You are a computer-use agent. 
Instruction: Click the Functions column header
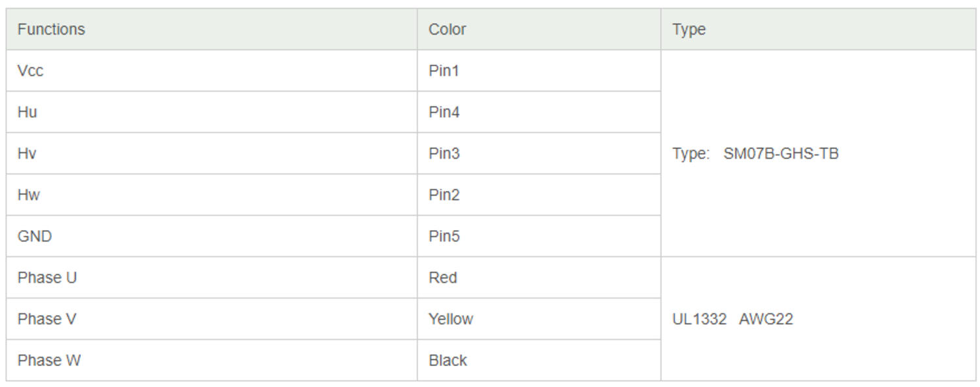point(51,29)
